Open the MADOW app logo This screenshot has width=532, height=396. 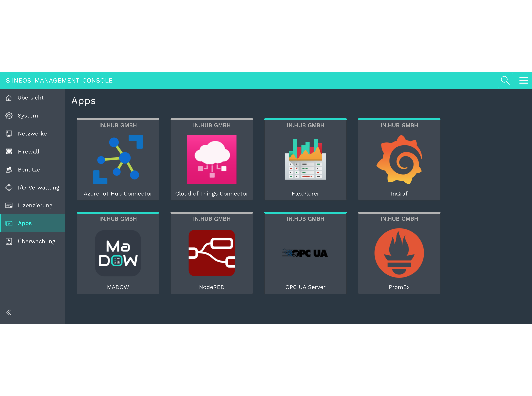click(118, 253)
